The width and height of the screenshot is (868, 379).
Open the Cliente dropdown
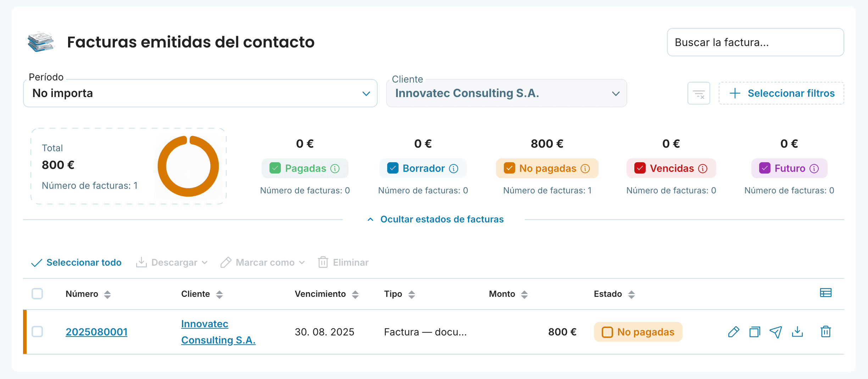pyautogui.click(x=507, y=93)
